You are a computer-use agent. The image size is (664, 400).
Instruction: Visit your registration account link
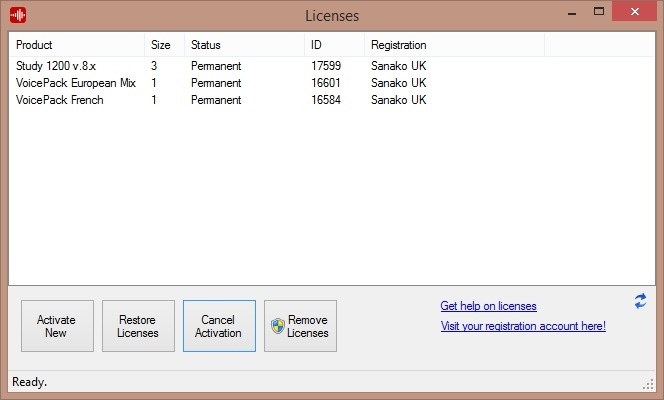click(x=523, y=326)
